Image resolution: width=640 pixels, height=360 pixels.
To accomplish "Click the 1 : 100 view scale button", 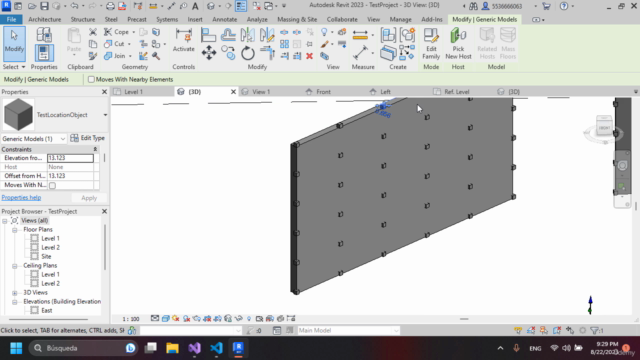I will [131, 319].
